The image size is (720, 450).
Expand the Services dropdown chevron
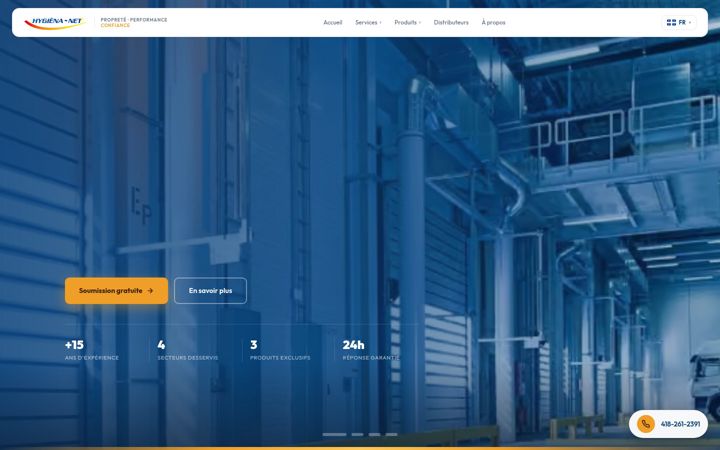coord(380,22)
